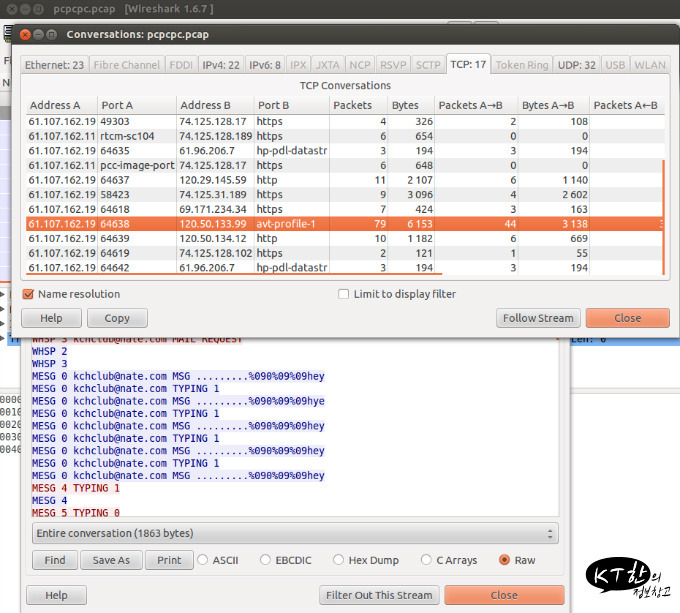Sort by the Address A column header
This screenshot has width=680, height=613.
click(x=62, y=105)
